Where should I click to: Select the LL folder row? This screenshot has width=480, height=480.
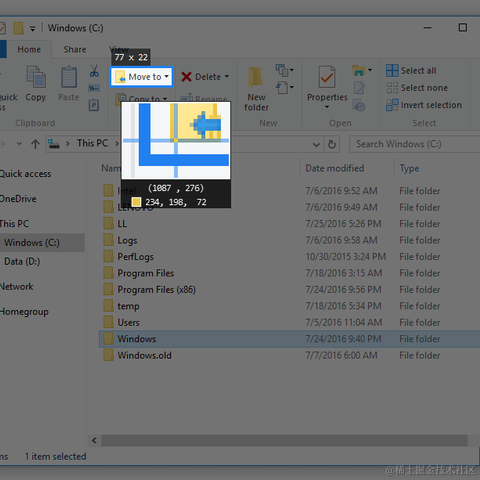pyautogui.click(x=289, y=224)
